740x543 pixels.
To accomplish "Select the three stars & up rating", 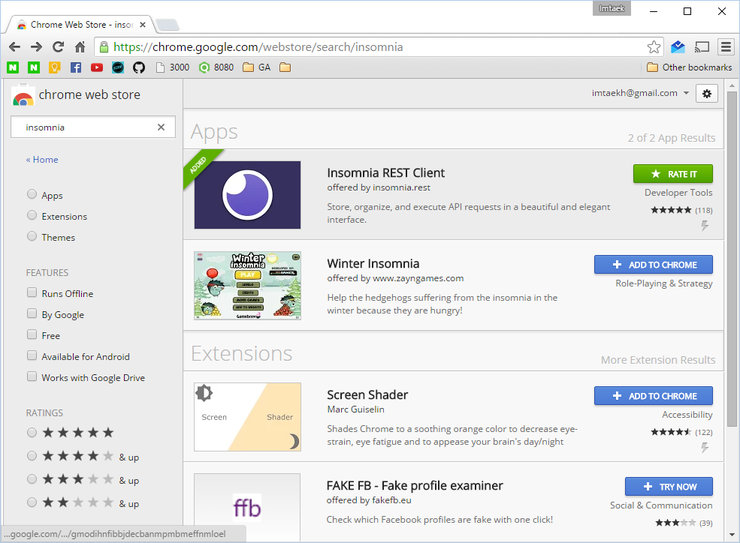I will pos(32,479).
